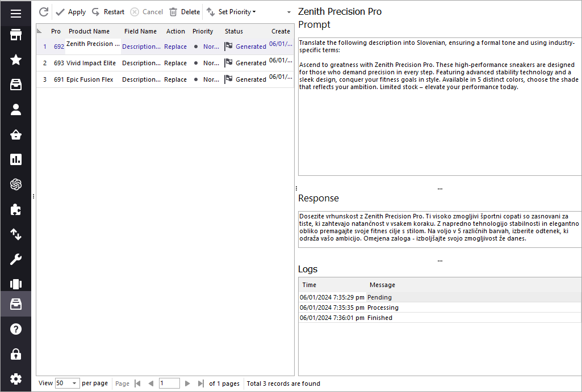The image size is (582, 392).
Task: Refresh the task list
Action: click(44, 12)
